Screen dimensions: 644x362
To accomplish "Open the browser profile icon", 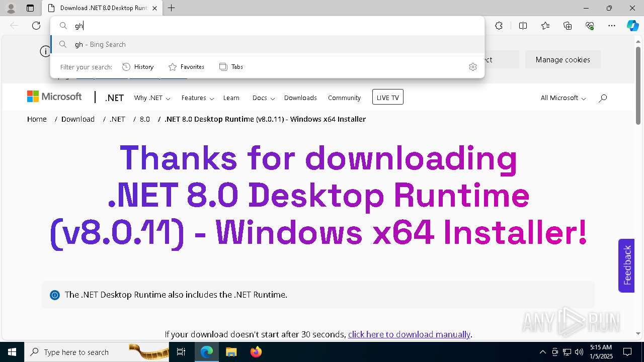I will (x=11, y=8).
